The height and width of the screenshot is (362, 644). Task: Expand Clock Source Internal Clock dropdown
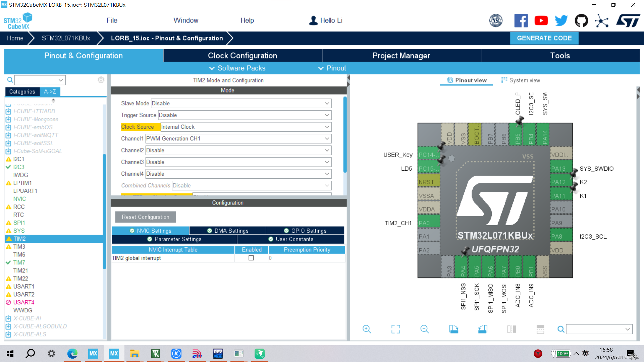pos(326,127)
